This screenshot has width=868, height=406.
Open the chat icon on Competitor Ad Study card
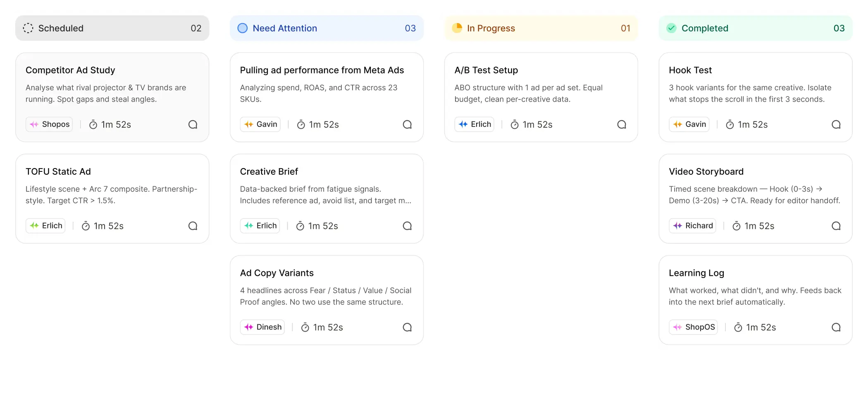[x=193, y=124]
